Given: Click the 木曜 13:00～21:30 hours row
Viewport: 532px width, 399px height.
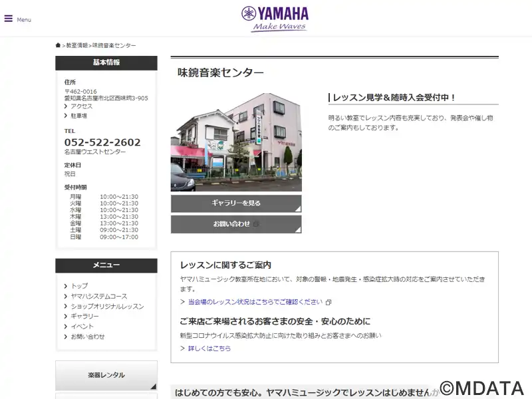Looking at the screenshot, I should (104, 217).
